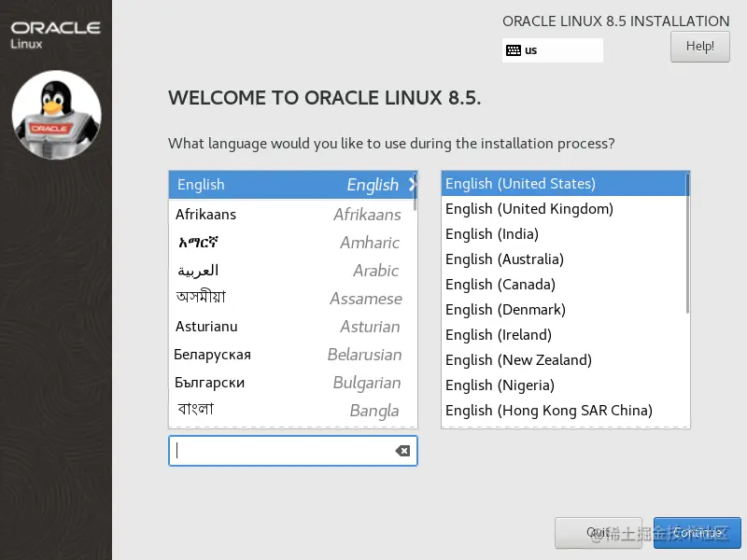747x560 pixels.
Task: Choose English (United Kingdom) locale
Action: 565,209
